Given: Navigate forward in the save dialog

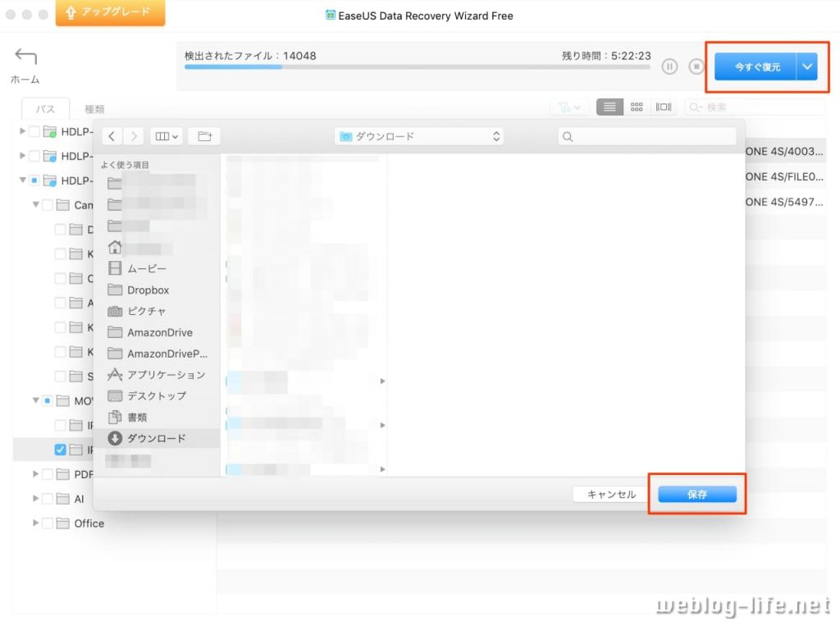Looking at the screenshot, I should [134, 137].
